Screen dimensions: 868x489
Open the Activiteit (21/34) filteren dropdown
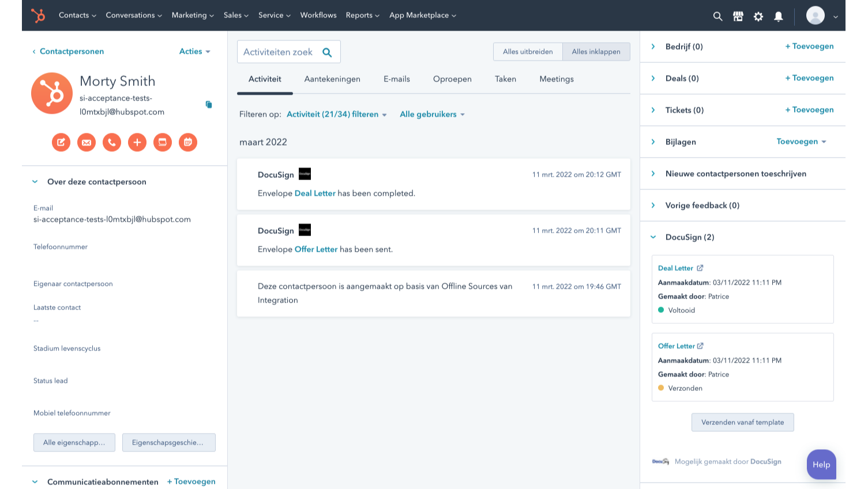(337, 114)
